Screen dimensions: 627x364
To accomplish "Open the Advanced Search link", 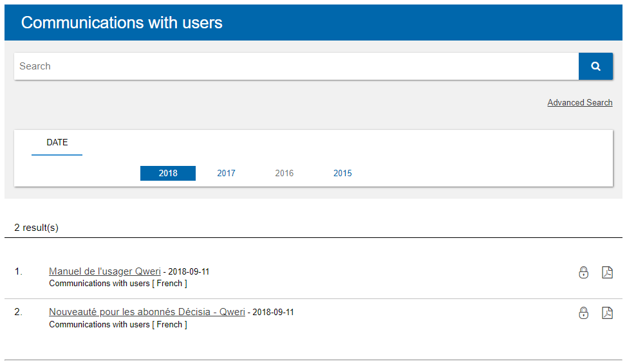I will pyautogui.click(x=579, y=103).
